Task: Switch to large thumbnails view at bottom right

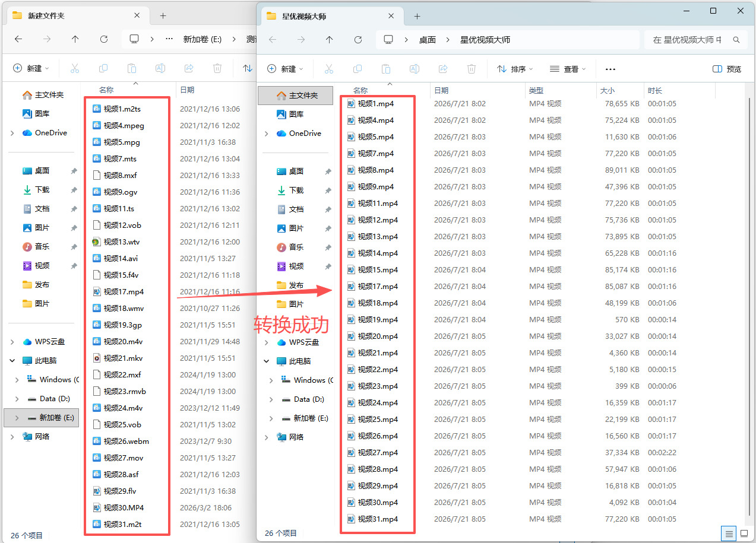Action: point(744,533)
